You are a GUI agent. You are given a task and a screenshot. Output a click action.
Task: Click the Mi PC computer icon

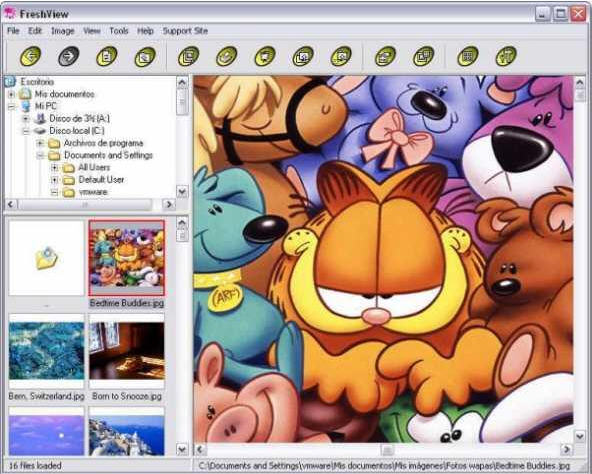[x=25, y=106]
